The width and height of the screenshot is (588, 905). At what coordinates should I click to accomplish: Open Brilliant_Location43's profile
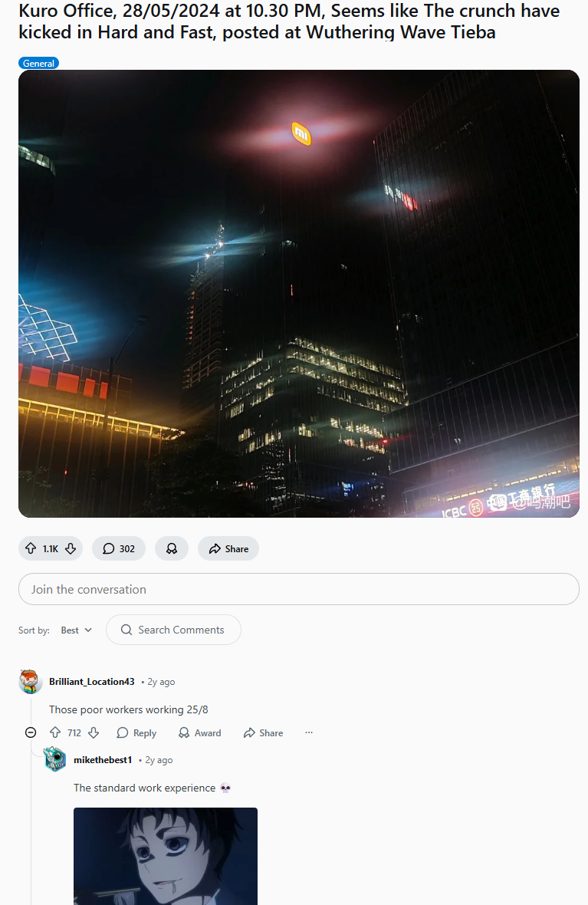92,682
